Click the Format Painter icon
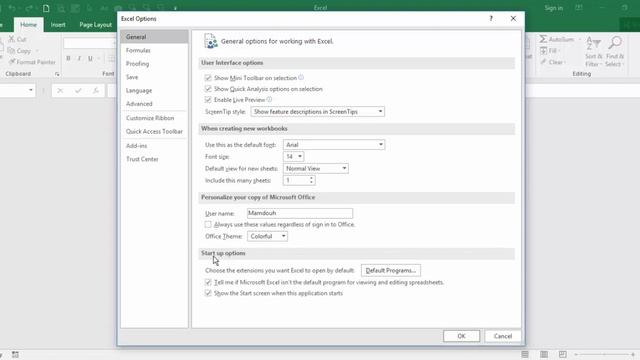The width and height of the screenshot is (640, 360). (x=12, y=62)
